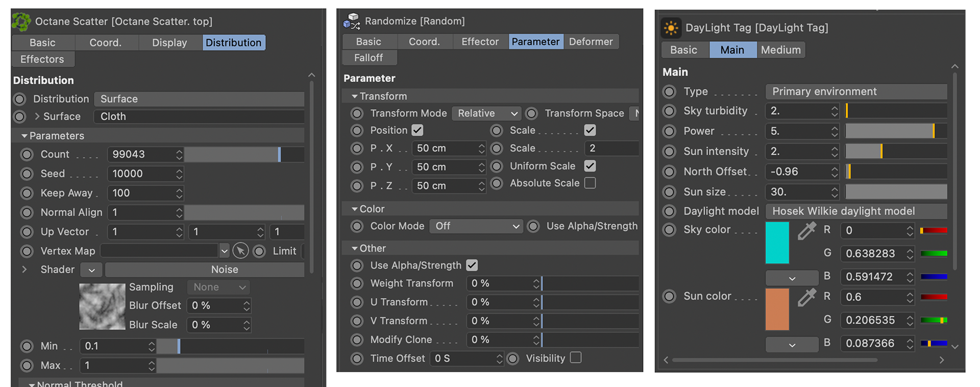Click the Vertex Map picker arrow icon
The image size is (980, 387).
[x=240, y=251]
